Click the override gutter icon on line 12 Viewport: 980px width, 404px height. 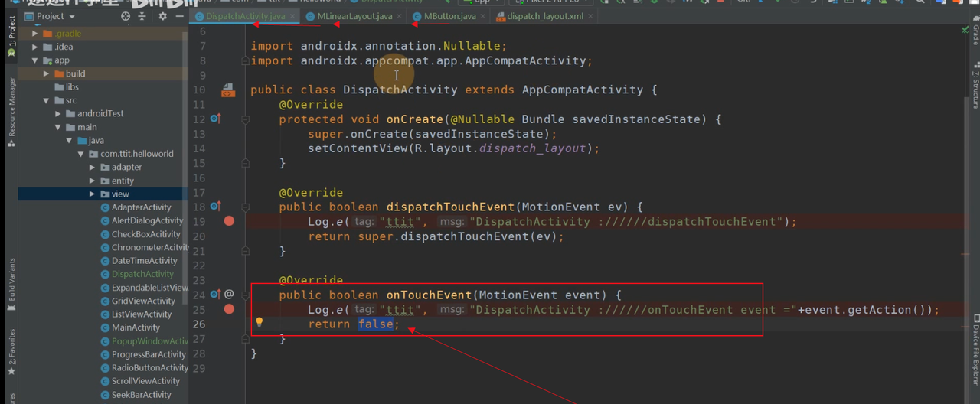pos(215,119)
